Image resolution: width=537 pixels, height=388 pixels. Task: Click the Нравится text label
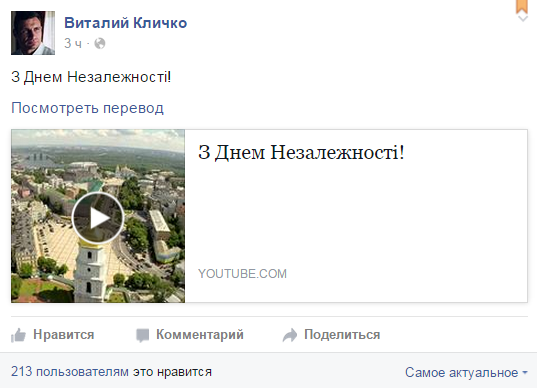pos(64,335)
